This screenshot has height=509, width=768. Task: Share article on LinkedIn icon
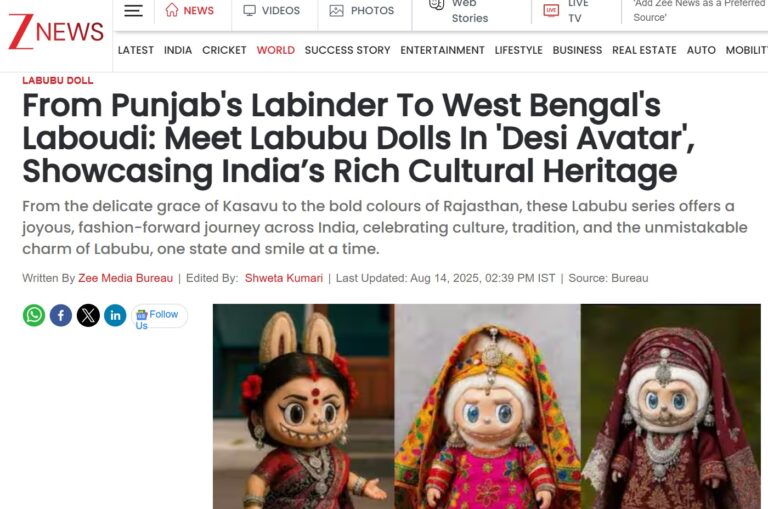115,315
